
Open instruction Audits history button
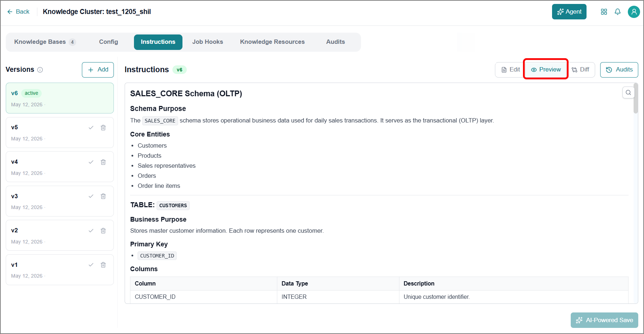619,70
